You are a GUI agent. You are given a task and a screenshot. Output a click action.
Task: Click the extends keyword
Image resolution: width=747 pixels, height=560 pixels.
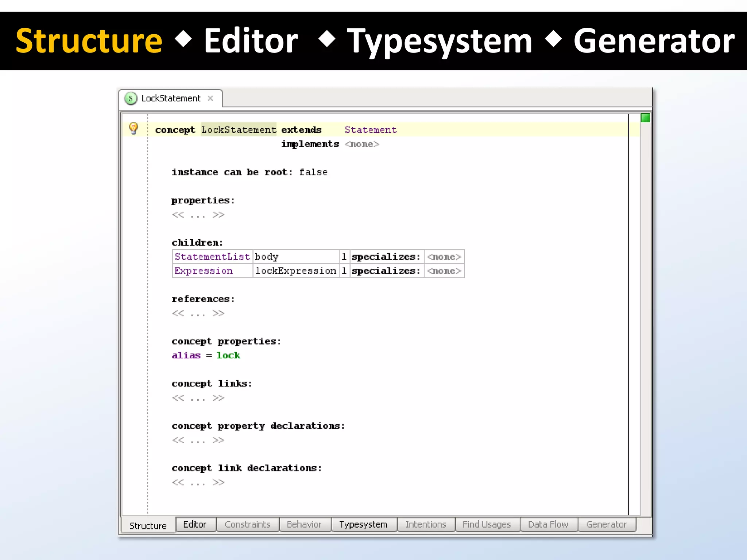tap(301, 130)
